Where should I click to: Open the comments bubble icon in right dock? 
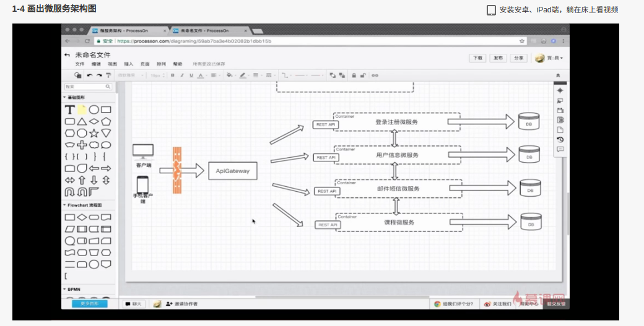point(560,149)
